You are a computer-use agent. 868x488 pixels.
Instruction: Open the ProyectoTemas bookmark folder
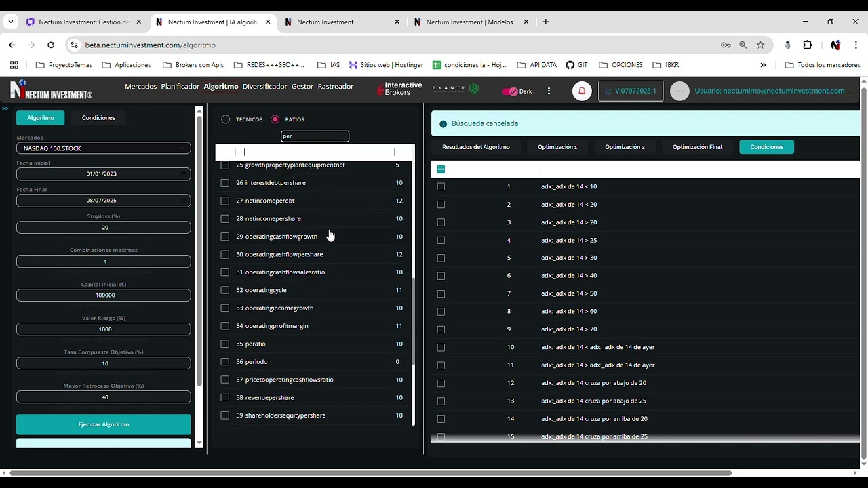tap(64, 65)
